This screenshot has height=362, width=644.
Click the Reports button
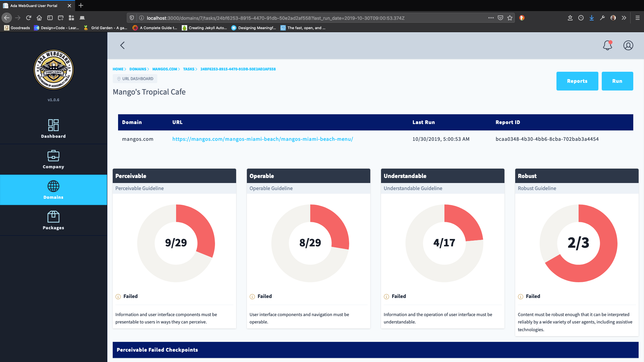coord(577,81)
